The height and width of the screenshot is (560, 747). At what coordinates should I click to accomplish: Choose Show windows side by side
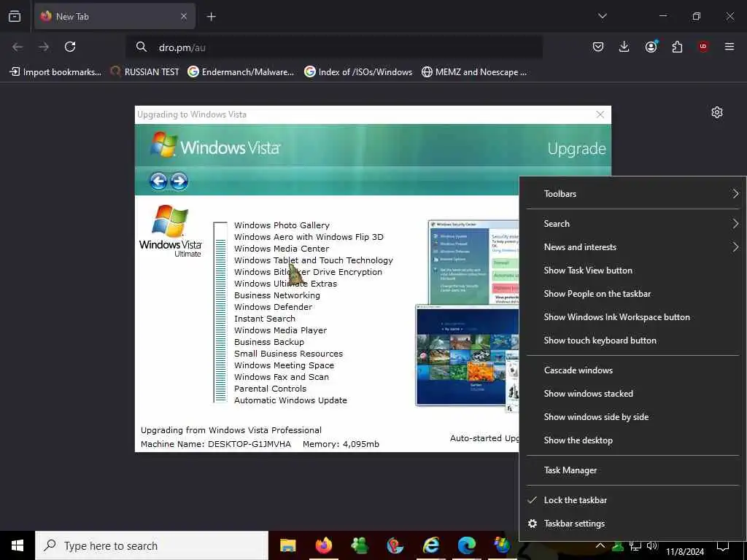click(632, 417)
